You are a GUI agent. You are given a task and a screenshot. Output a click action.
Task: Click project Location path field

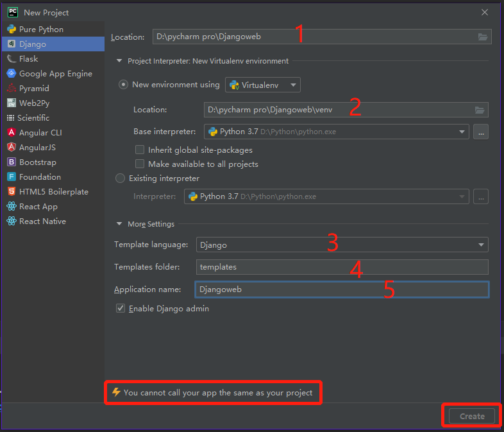coord(322,37)
